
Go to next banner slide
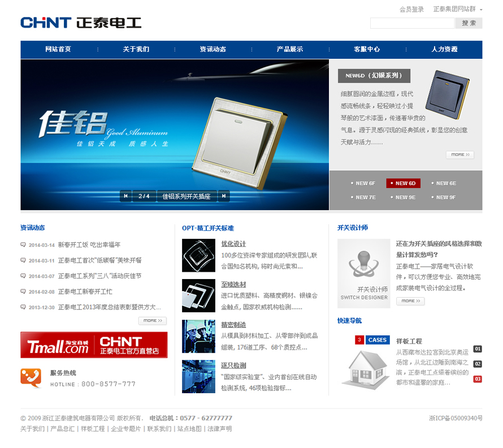[x=224, y=196]
